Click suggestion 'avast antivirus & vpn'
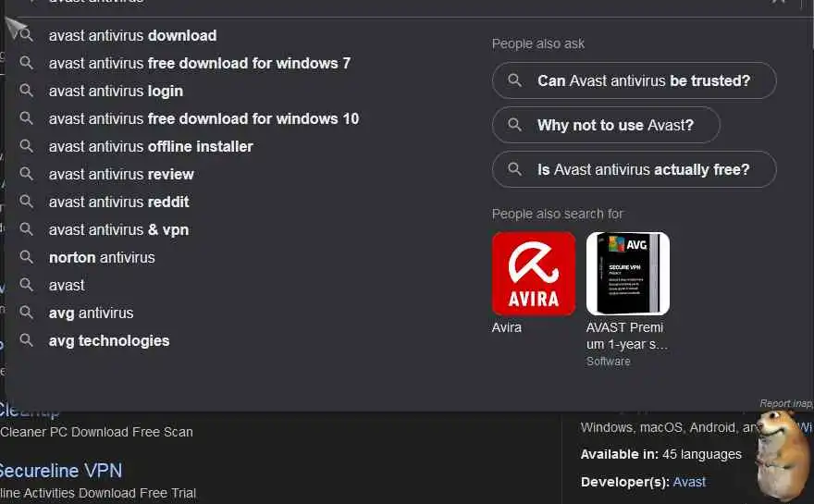Image resolution: width=814 pixels, height=504 pixels. (x=118, y=230)
